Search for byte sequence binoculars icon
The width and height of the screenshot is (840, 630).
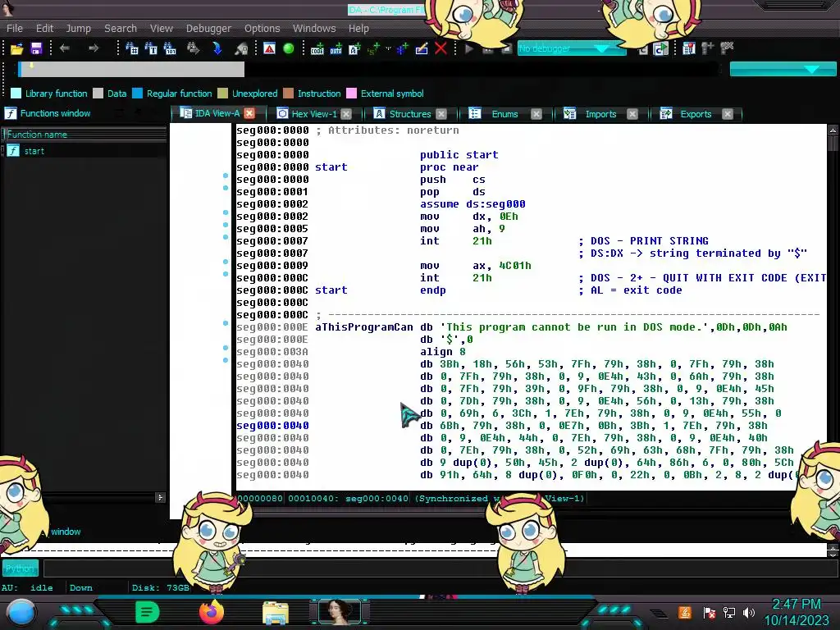click(170, 48)
